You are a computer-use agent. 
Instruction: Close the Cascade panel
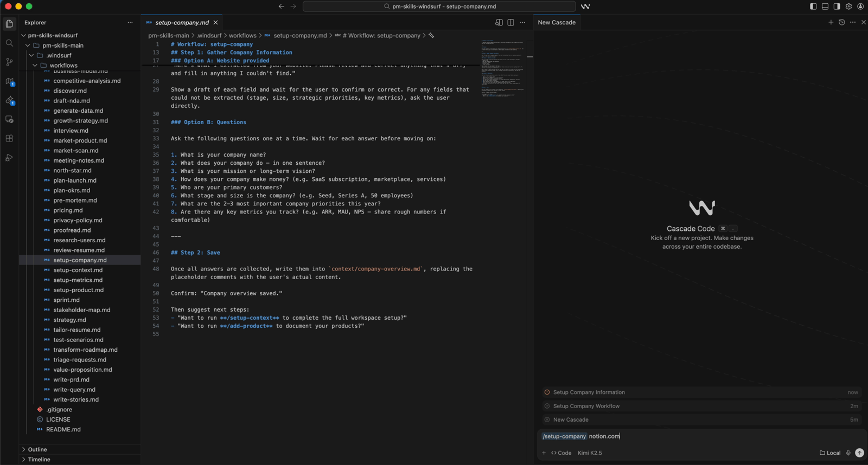pos(863,22)
